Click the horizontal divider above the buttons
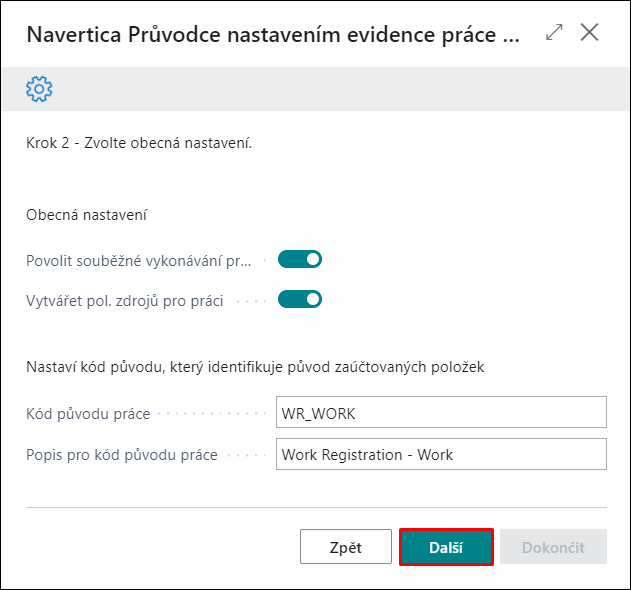Image resolution: width=631 pixels, height=590 pixels. pyautogui.click(x=316, y=507)
